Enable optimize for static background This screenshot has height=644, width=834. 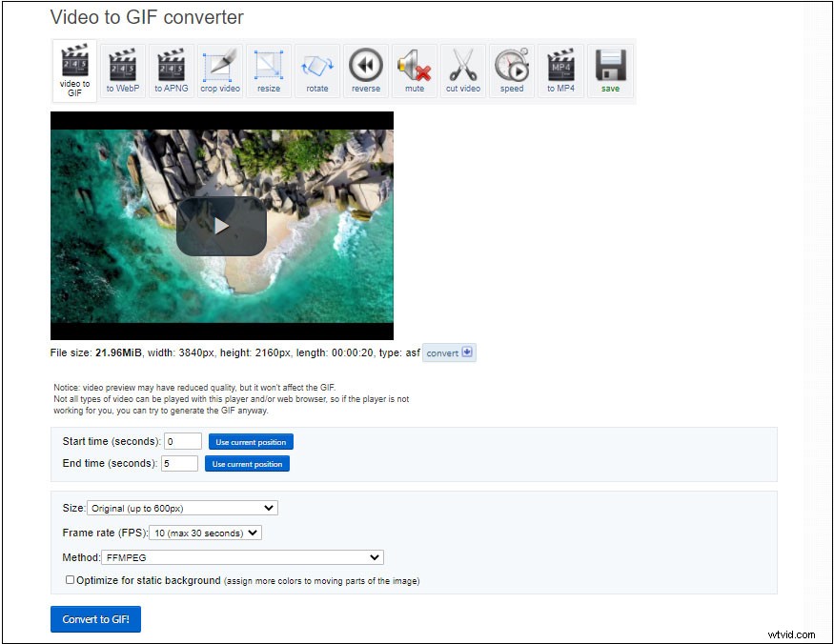pyautogui.click(x=70, y=579)
